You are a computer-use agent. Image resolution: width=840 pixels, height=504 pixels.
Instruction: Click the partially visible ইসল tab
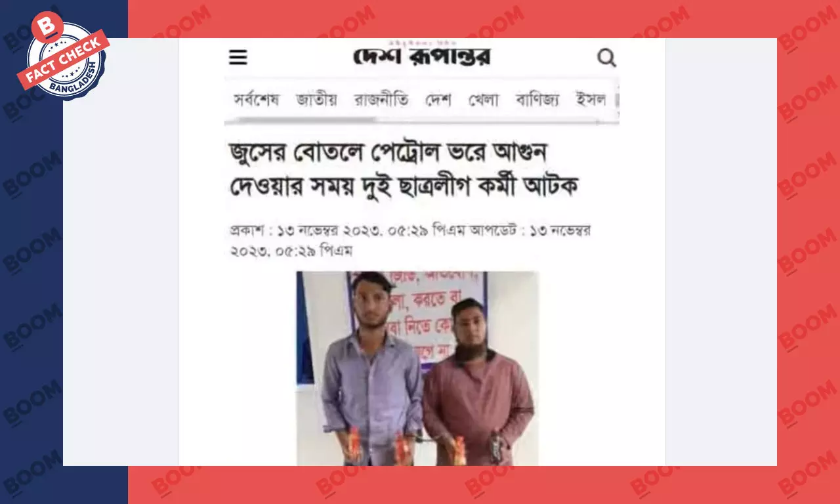tap(591, 100)
